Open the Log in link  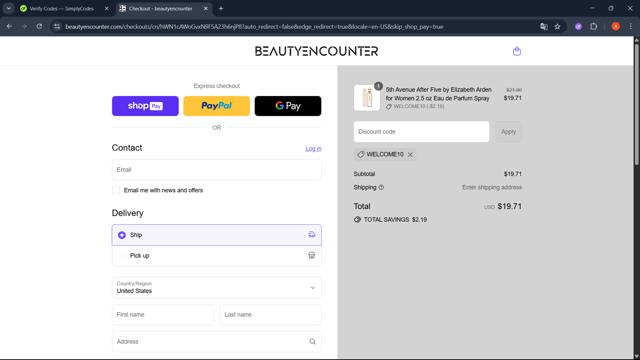coord(313,149)
